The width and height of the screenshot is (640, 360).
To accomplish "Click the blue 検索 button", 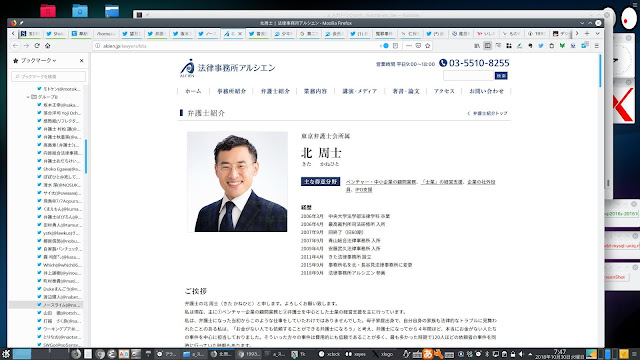I will click(501, 76).
